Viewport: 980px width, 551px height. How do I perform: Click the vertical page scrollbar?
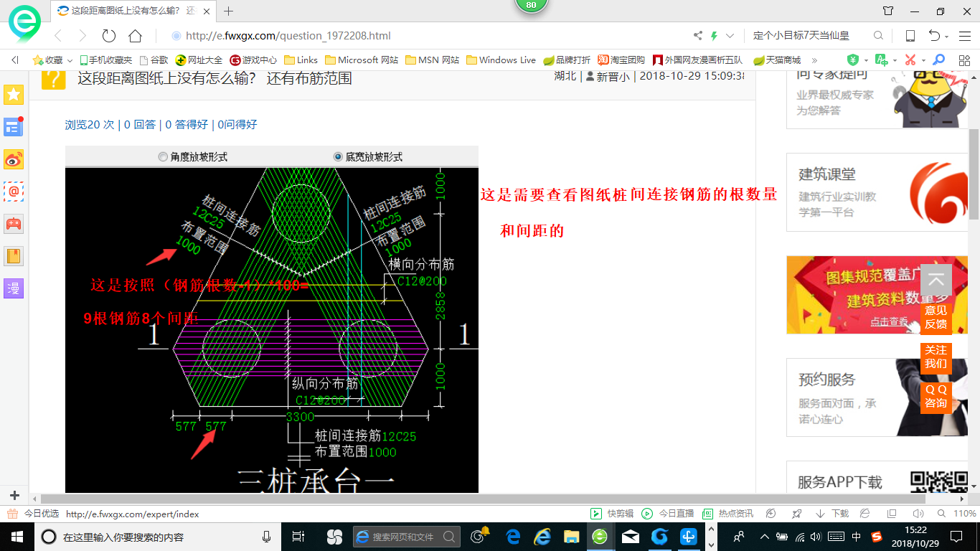(974, 174)
